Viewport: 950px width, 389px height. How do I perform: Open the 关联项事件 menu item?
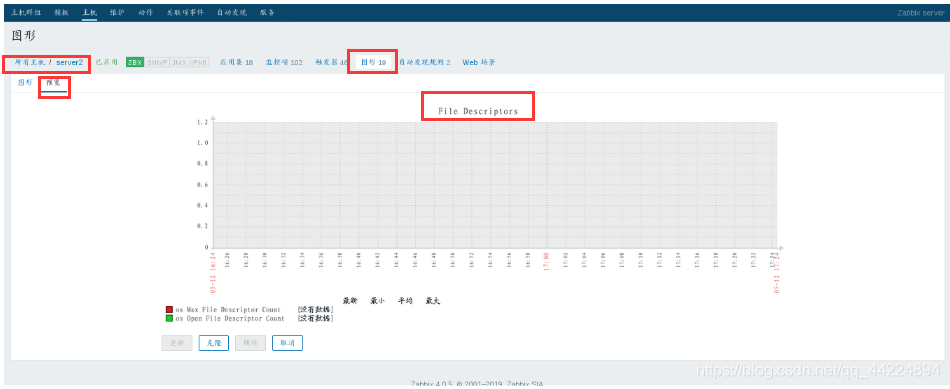pyautogui.click(x=185, y=12)
